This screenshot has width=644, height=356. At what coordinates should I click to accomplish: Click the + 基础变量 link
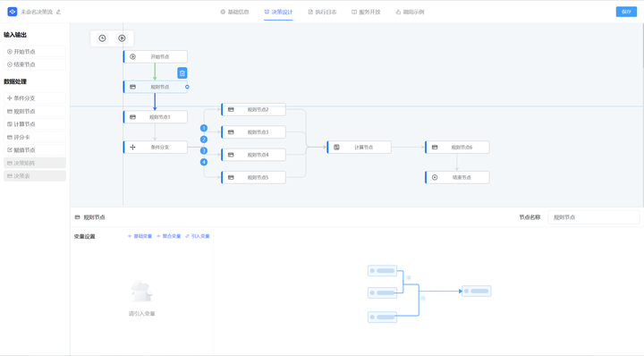point(140,236)
